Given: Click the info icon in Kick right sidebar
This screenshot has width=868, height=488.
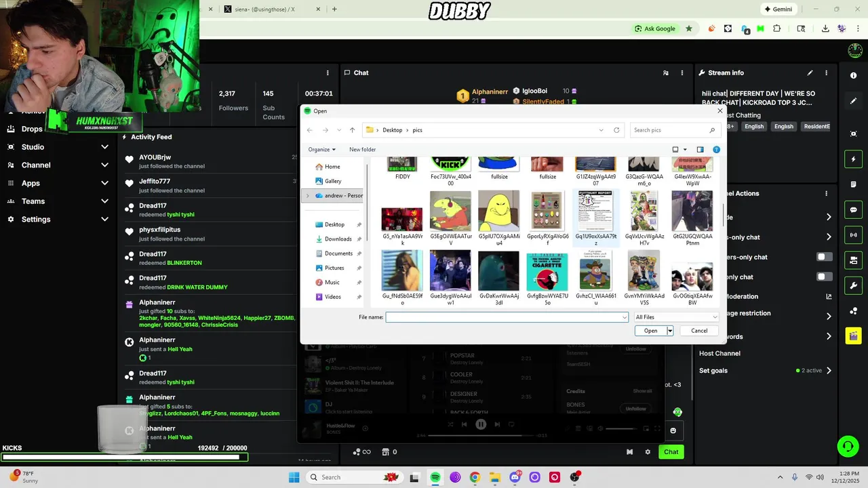Looking at the screenshot, I should point(854,75).
